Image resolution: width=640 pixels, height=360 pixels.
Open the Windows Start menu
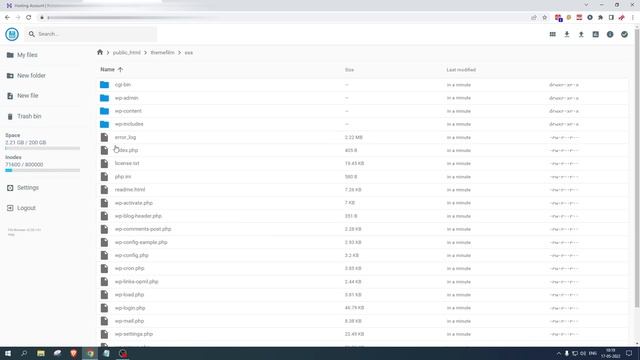(x=7, y=353)
